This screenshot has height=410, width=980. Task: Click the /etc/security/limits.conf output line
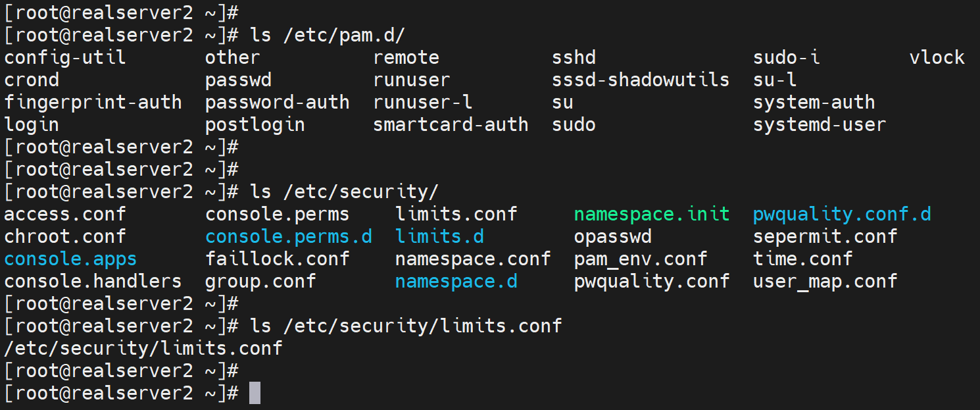pyautogui.click(x=143, y=348)
